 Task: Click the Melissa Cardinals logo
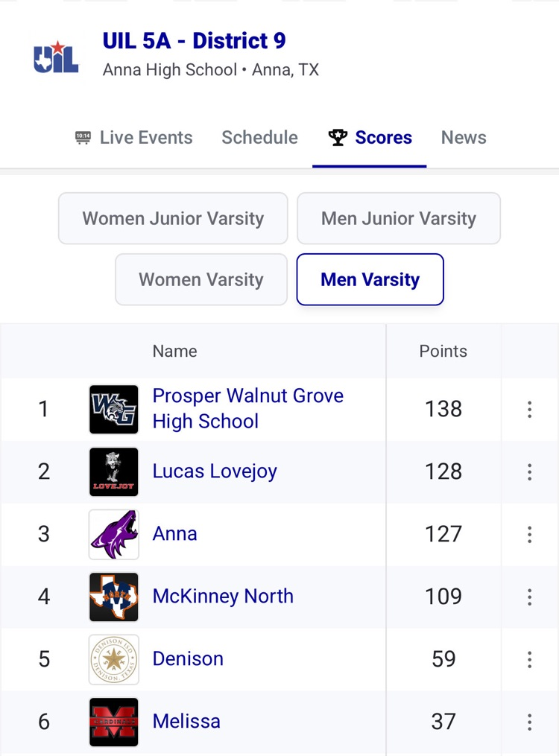113,722
